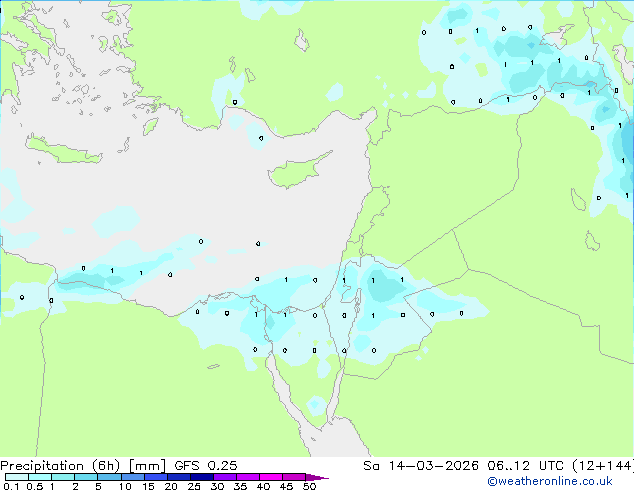Click the forecast offset "(12+144)"
The width and height of the screenshot is (634, 490).
(603, 466)
